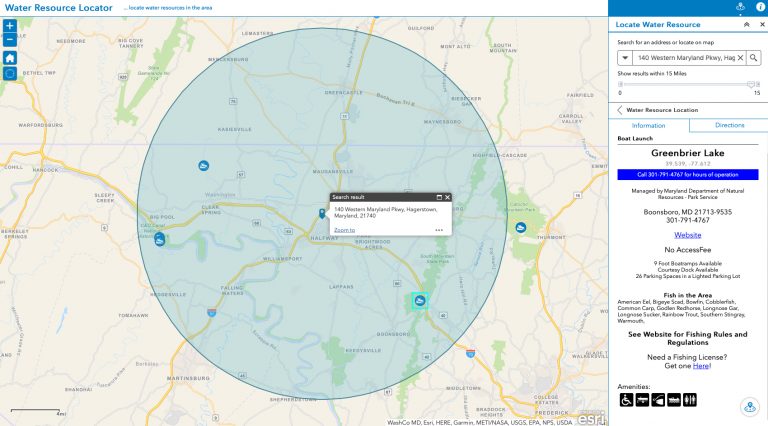Open search source dropdown arrow

pyautogui.click(x=625, y=58)
